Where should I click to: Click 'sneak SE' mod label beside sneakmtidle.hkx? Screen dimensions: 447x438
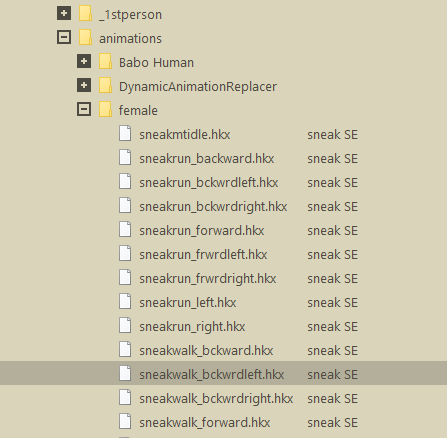[x=332, y=135]
